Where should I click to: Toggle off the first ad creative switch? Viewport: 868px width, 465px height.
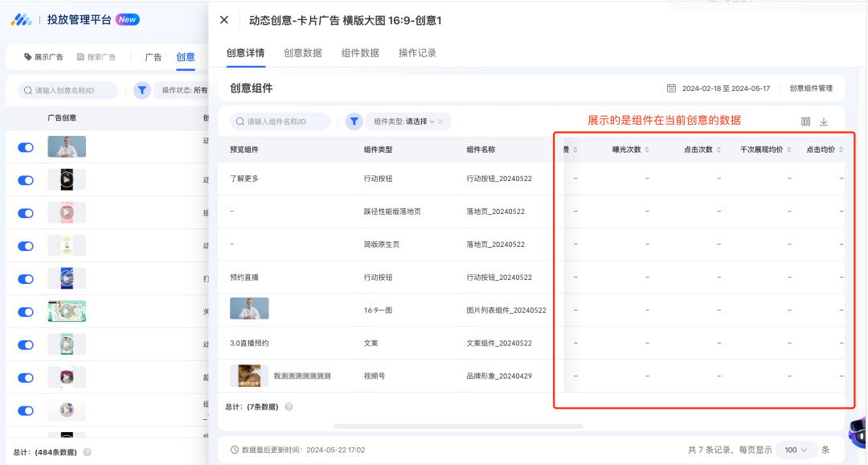tap(26, 147)
